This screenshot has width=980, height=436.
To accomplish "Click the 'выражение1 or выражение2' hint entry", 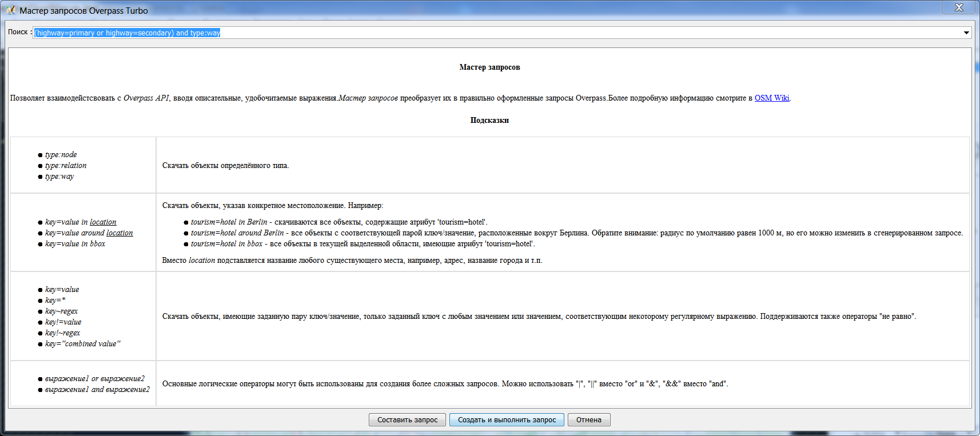I will click(x=94, y=379).
